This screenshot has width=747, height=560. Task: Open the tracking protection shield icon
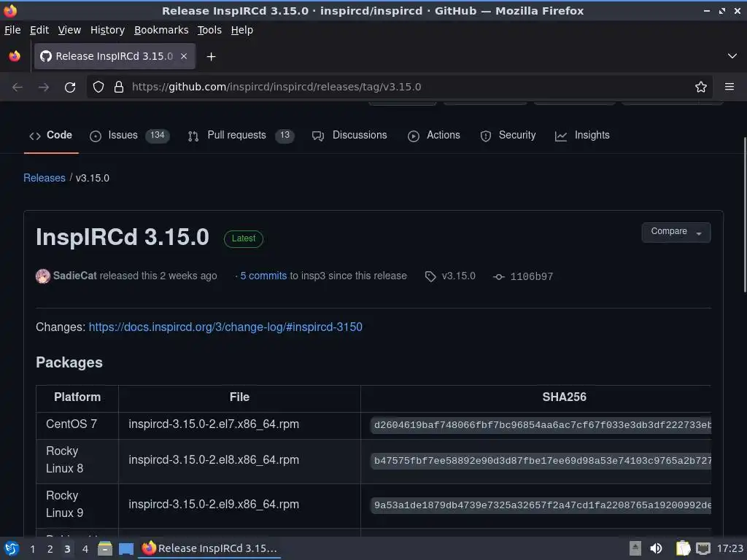[x=98, y=87]
